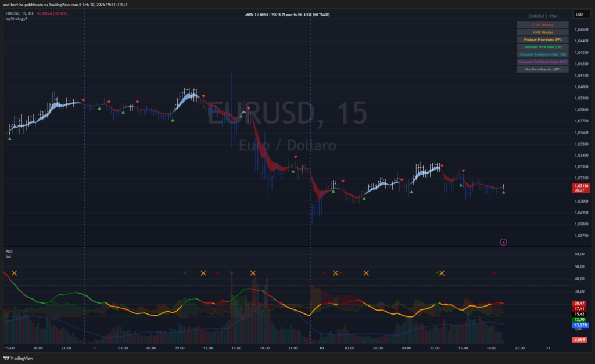Click the 10 date label on time axis
The image size is (595, 364).
pyautogui.click(x=321, y=348)
